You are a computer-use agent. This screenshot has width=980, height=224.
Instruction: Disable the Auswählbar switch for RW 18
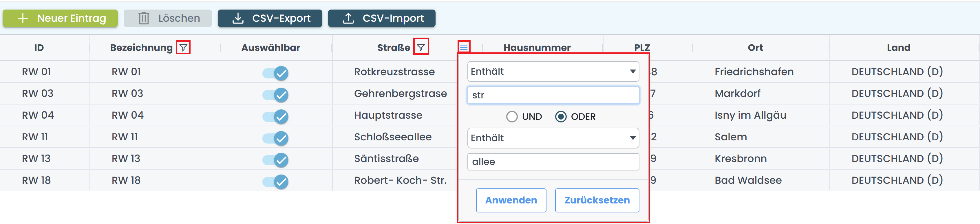coord(275,181)
